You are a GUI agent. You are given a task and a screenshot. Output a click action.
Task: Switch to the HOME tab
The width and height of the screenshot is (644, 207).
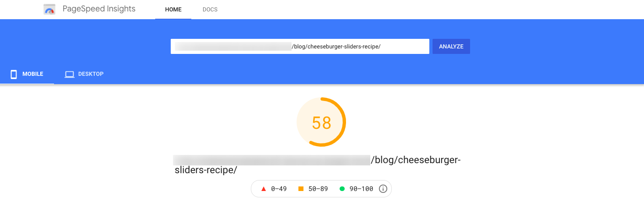coord(173,10)
